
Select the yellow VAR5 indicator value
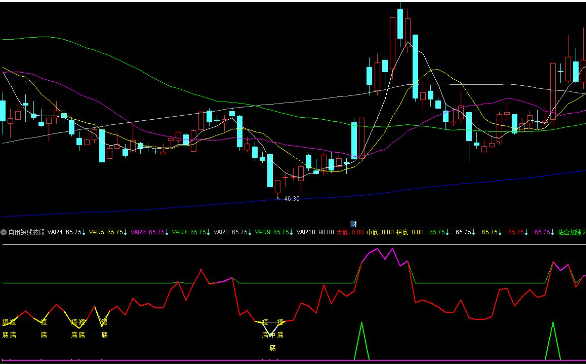(115, 232)
